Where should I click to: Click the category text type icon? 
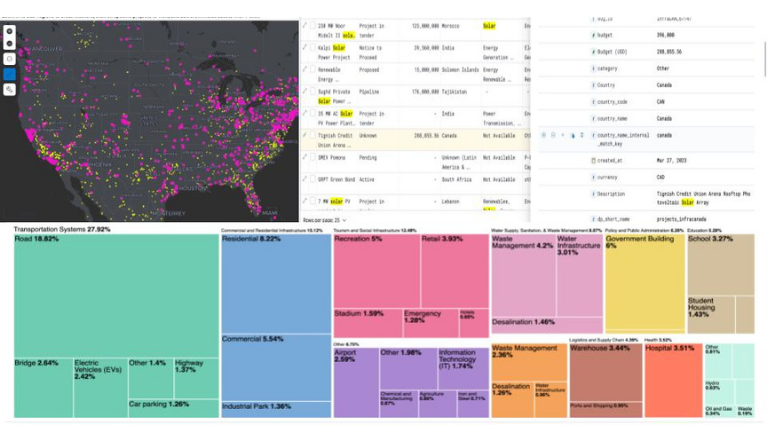point(593,68)
